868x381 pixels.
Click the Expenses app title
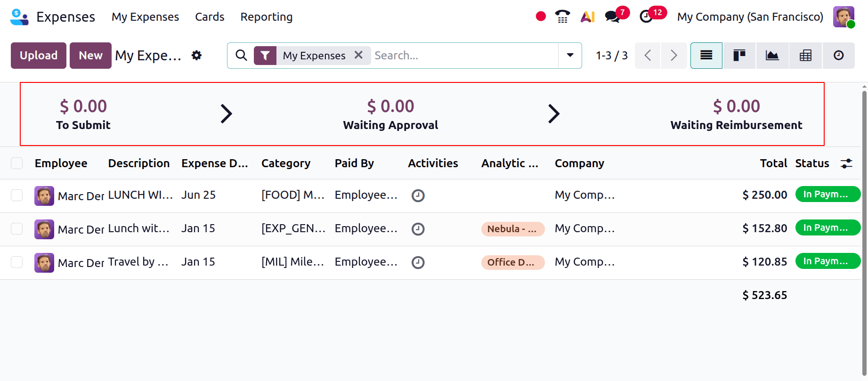click(x=65, y=17)
